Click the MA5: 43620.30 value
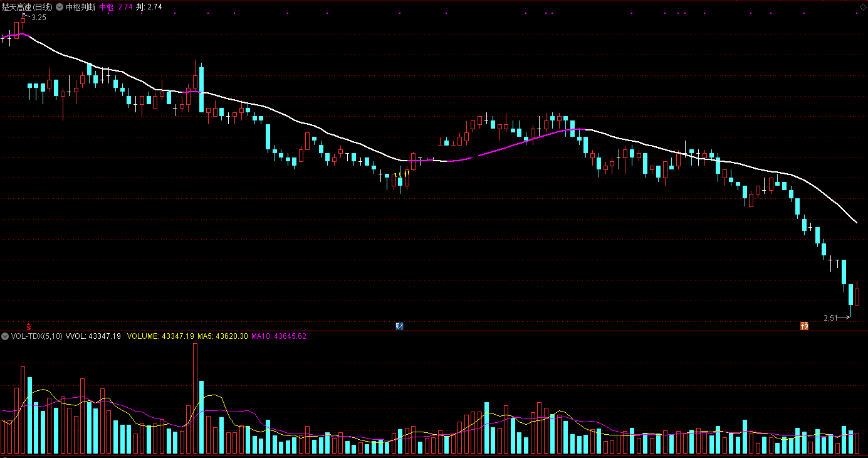 (x=222, y=336)
